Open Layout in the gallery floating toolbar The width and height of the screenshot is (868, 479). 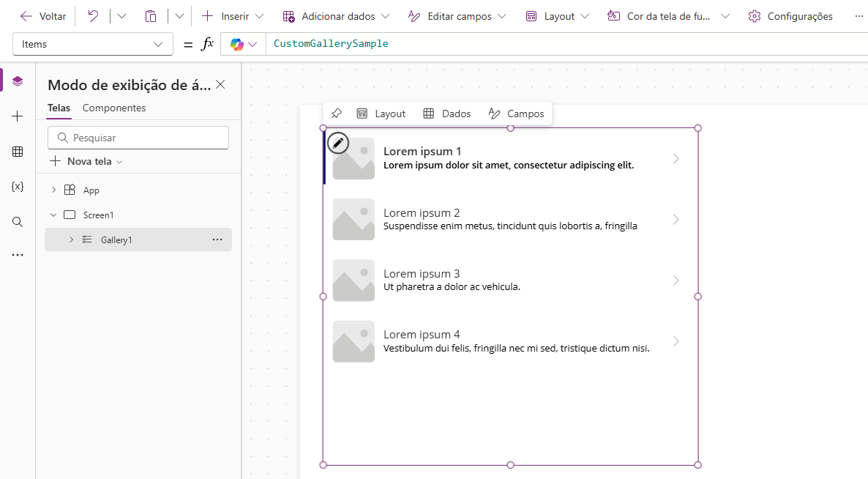coord(381,114)
